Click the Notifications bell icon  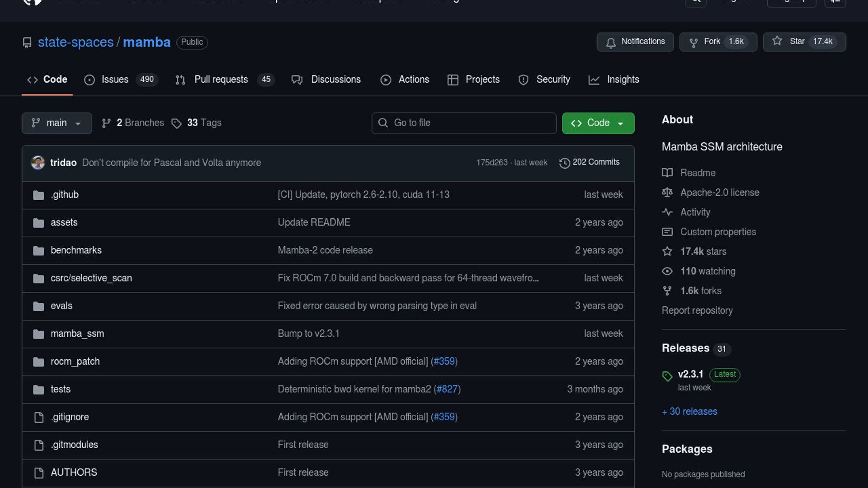point(611,42)
